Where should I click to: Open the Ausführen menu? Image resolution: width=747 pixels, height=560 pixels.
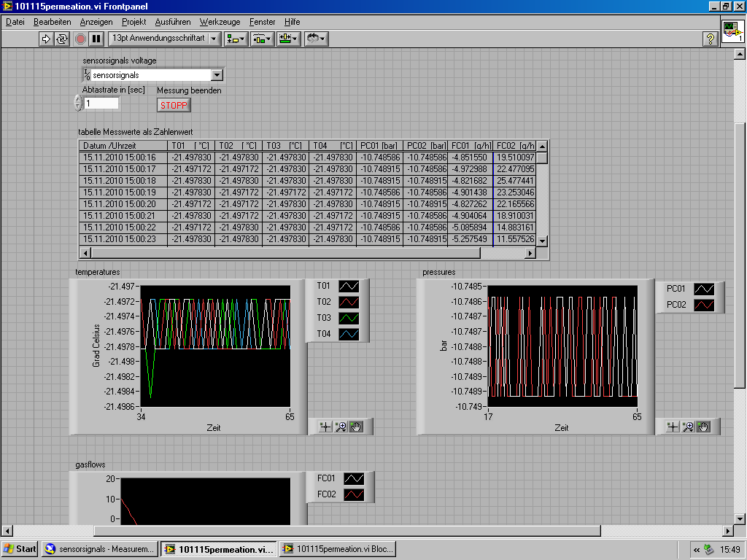(173, 22)
